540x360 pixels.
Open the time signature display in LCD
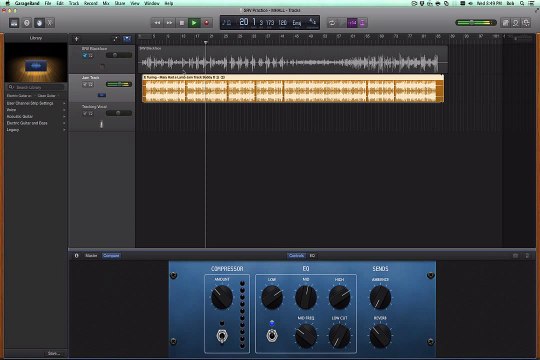pos(312,22)
